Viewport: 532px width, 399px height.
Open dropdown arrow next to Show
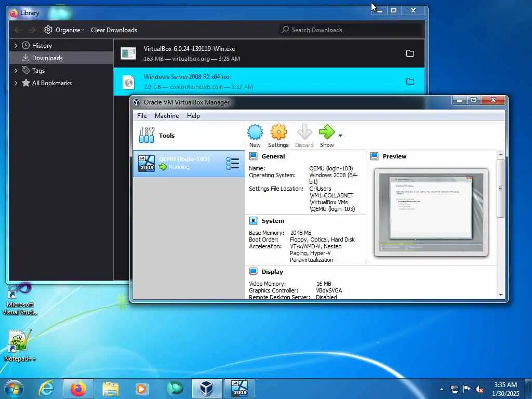click(340, 136)
